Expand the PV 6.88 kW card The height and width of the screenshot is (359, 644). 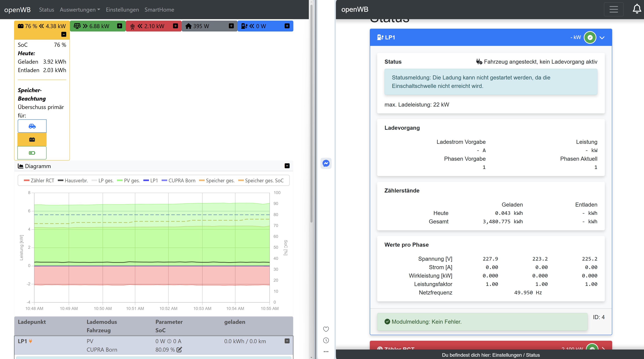click(x=120, y=26)
